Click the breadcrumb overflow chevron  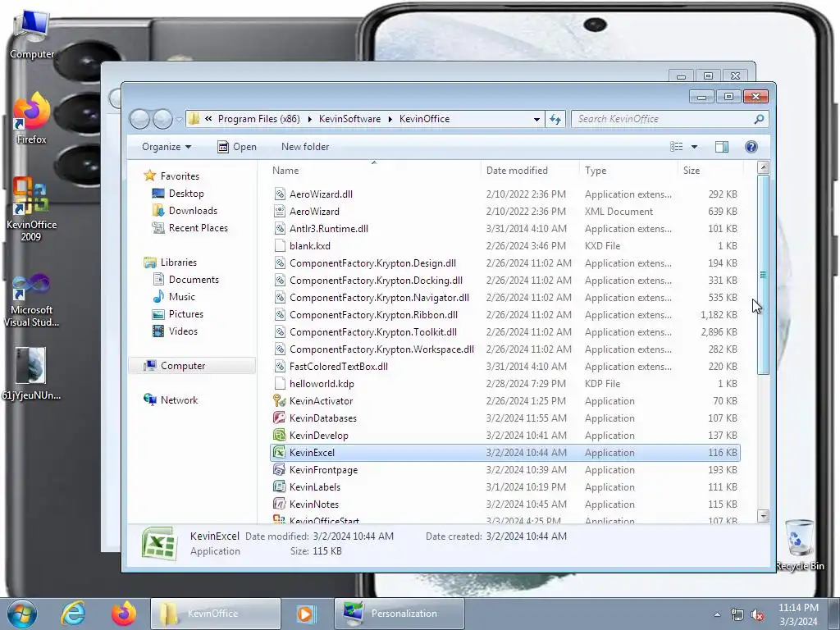click(208, 119)
